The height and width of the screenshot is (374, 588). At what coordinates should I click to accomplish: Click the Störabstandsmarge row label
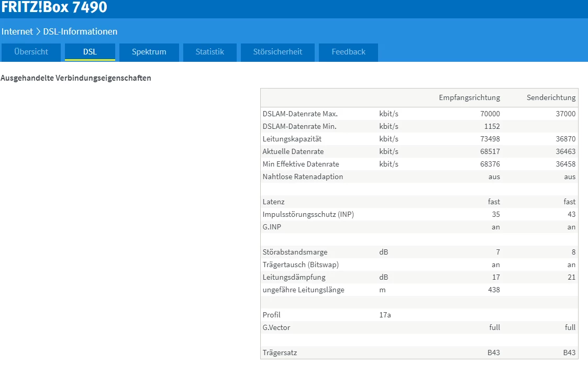click(295, 252)
